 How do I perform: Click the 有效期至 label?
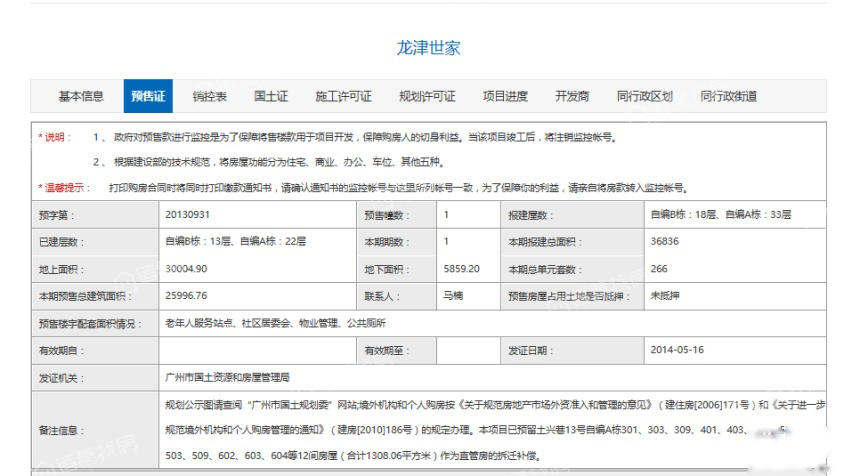click(387, 351)
